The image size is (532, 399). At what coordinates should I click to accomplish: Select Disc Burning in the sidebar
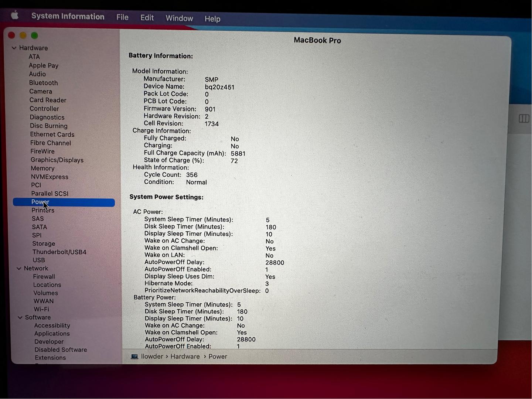[x=49, y=126]
